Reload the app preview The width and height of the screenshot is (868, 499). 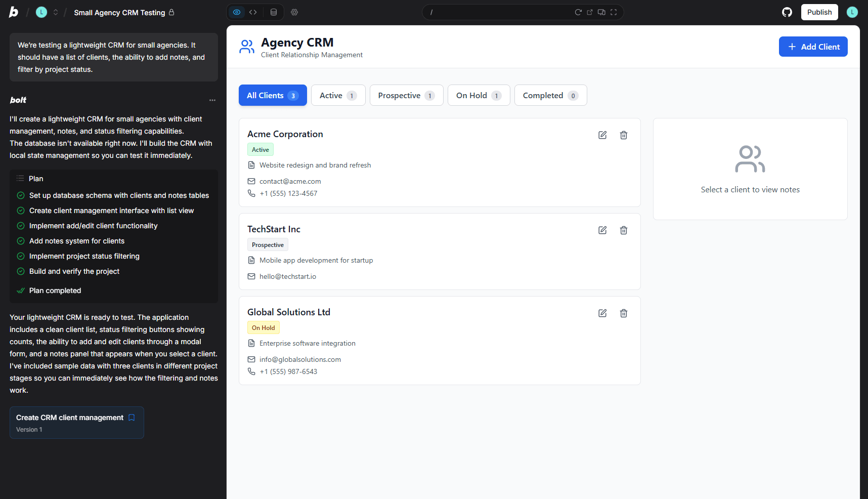[x=578, y=12]
